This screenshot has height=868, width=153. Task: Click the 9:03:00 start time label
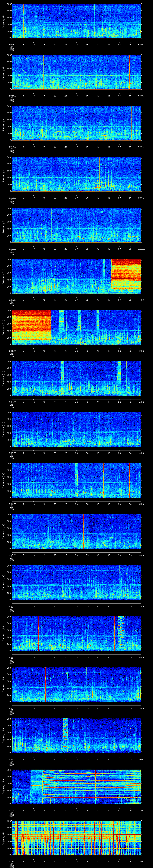12,453
